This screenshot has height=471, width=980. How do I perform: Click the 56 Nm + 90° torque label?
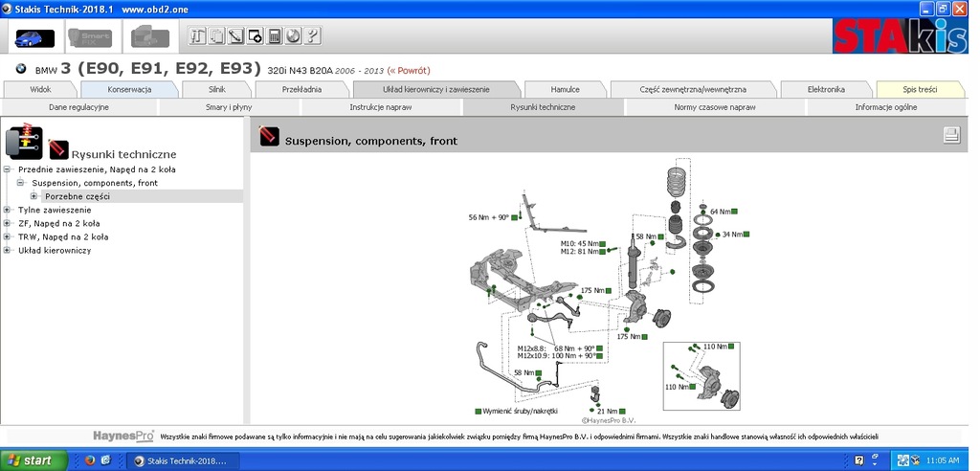(x=489, y=217)
